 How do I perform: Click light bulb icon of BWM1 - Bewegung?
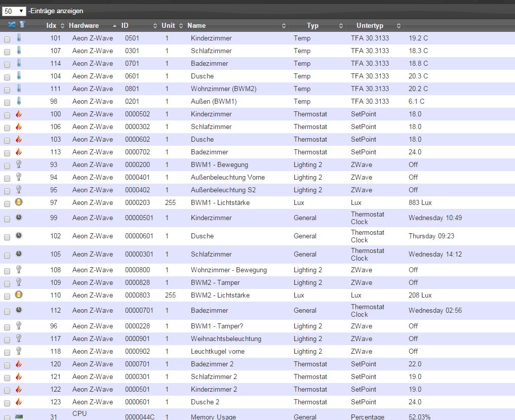point(19,164)
